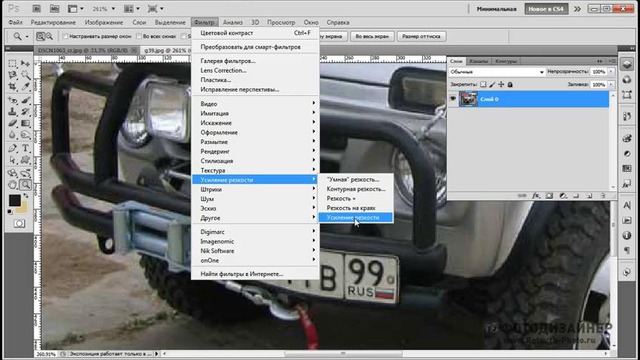The width and height of the screenshot is (640, 360).
Task: Add layer mask from Layers panel footer
Action: point(549,196)
